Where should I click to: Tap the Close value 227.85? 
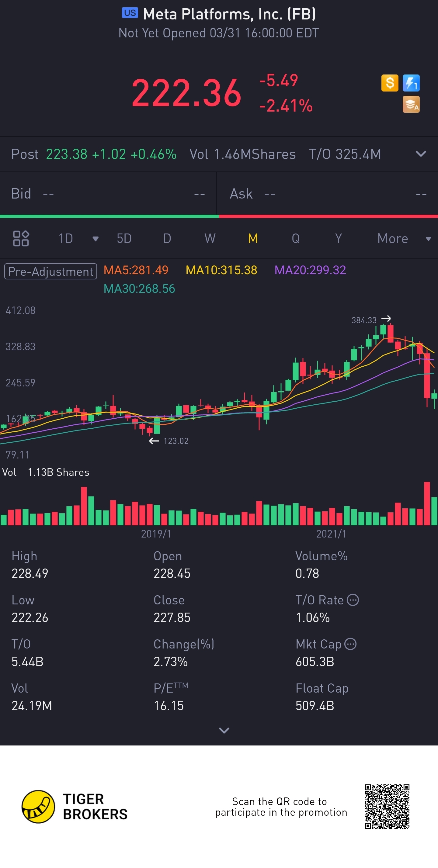(172, 618)
